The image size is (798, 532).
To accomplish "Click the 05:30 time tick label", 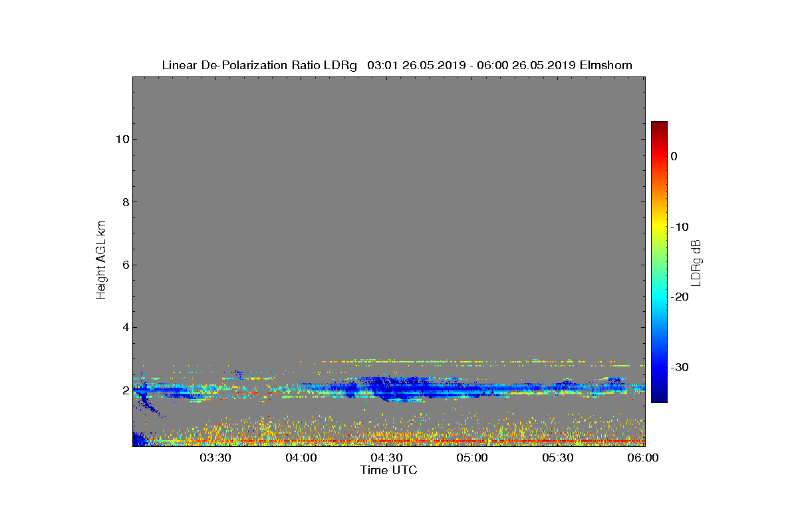I will point(559,458).
